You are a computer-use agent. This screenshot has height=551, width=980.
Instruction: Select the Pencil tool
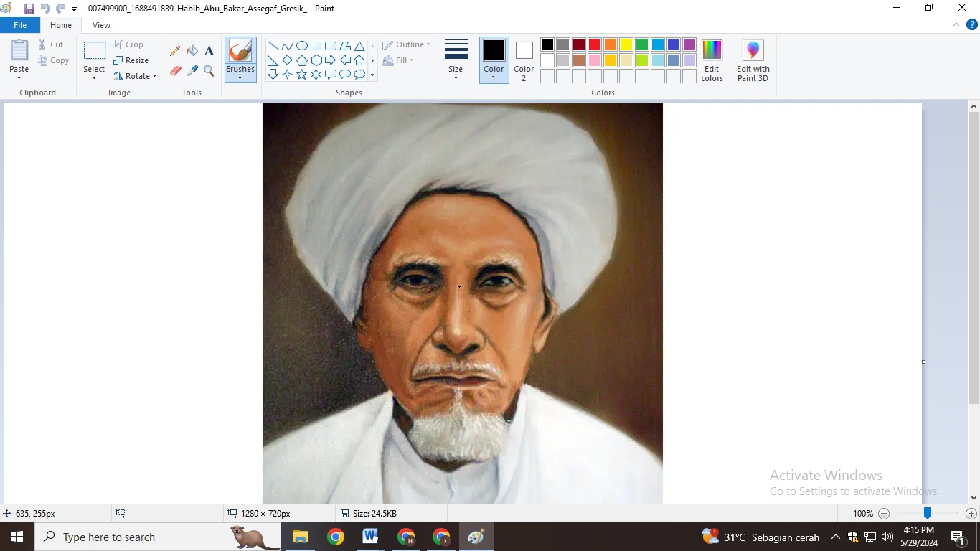point(175,51)
